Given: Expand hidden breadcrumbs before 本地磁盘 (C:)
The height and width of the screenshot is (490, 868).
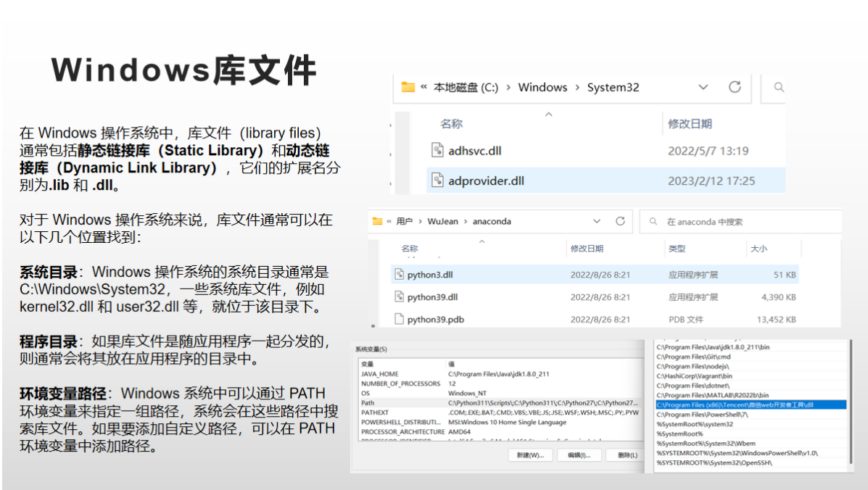Looking at the screenshot, I should (423, 87).
